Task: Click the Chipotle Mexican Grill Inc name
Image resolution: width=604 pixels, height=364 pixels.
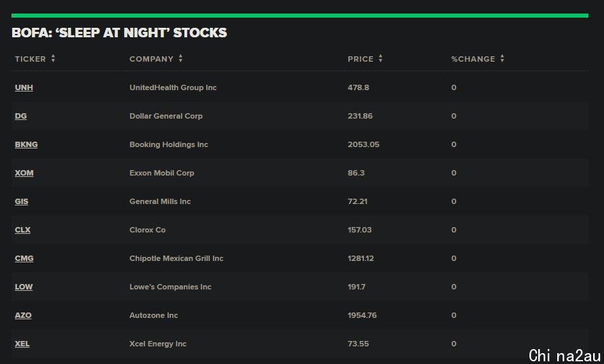Action: tap(176, 259)
